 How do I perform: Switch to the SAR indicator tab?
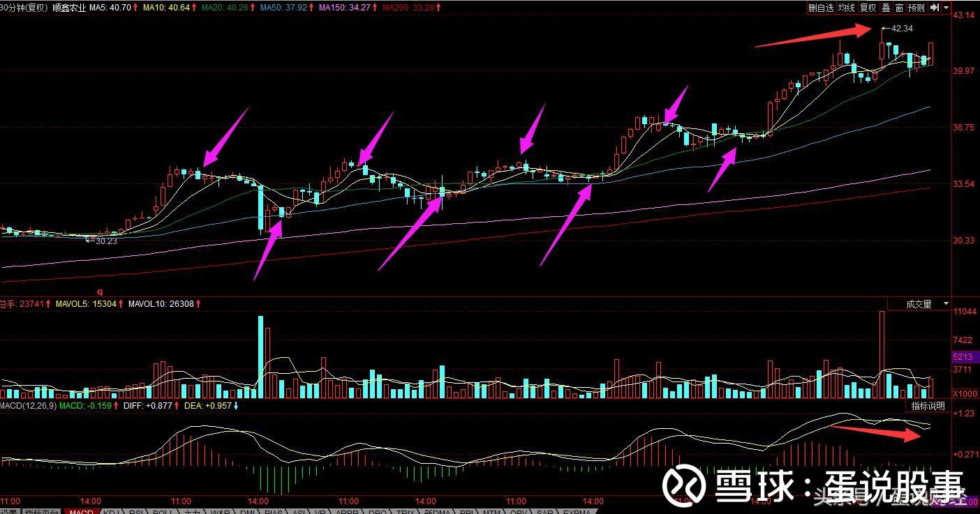point(544,511)
